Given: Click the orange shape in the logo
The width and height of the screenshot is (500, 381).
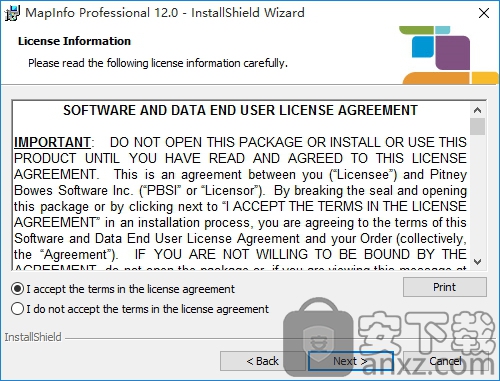Looking at the screenshot, I should tap(436, 78).
